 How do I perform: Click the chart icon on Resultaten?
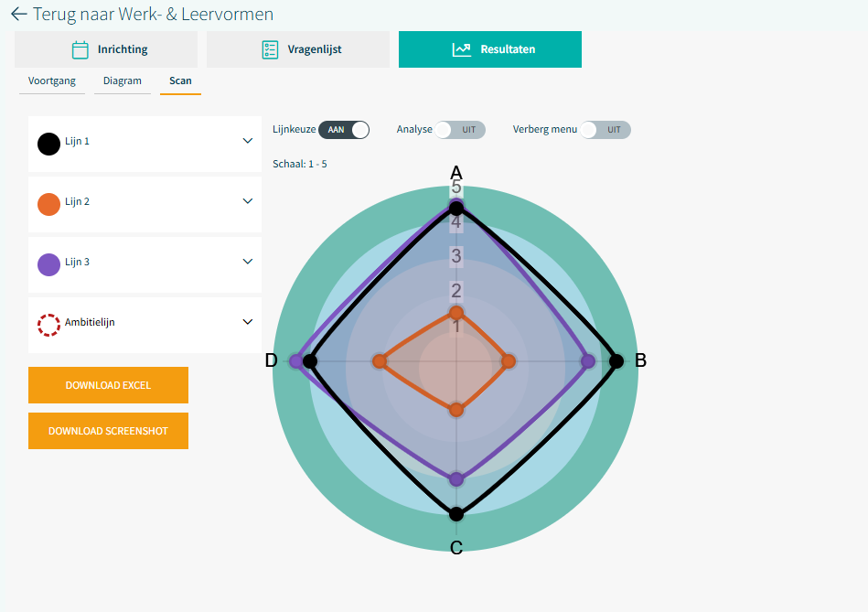[x=462, y=49]
